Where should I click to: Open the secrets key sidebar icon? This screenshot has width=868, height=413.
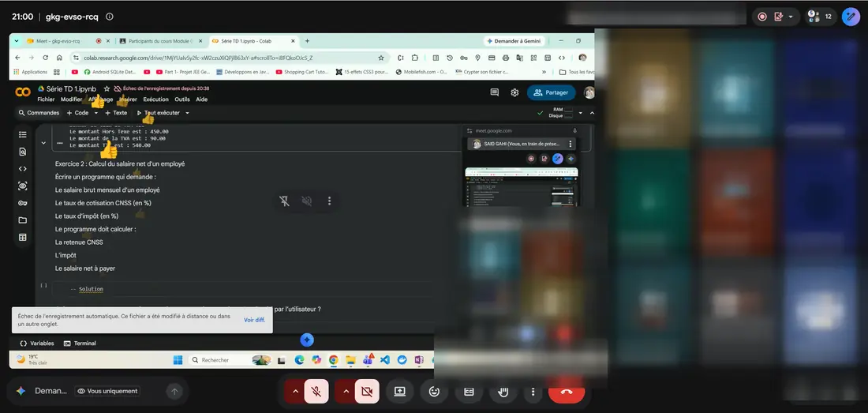point(23,203)
